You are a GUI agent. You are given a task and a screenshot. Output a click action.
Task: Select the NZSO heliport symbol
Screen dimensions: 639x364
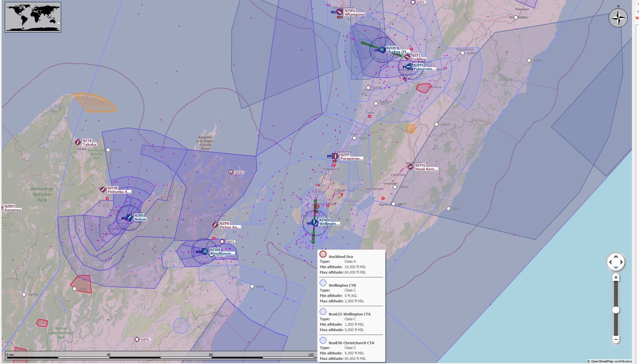pyautogui.click(x=230, y=172)
